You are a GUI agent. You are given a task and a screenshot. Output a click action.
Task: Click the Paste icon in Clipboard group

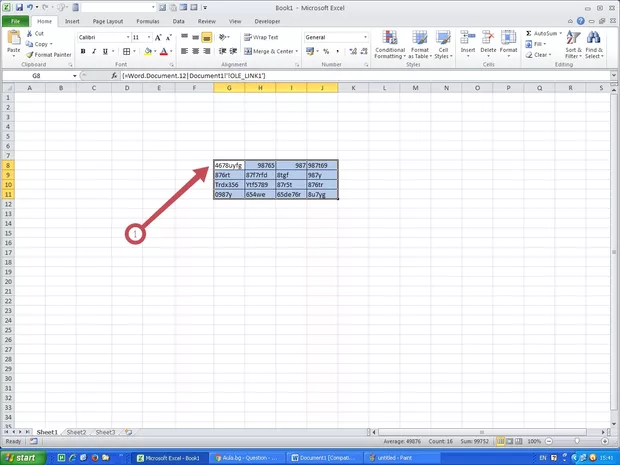point(14,39)
